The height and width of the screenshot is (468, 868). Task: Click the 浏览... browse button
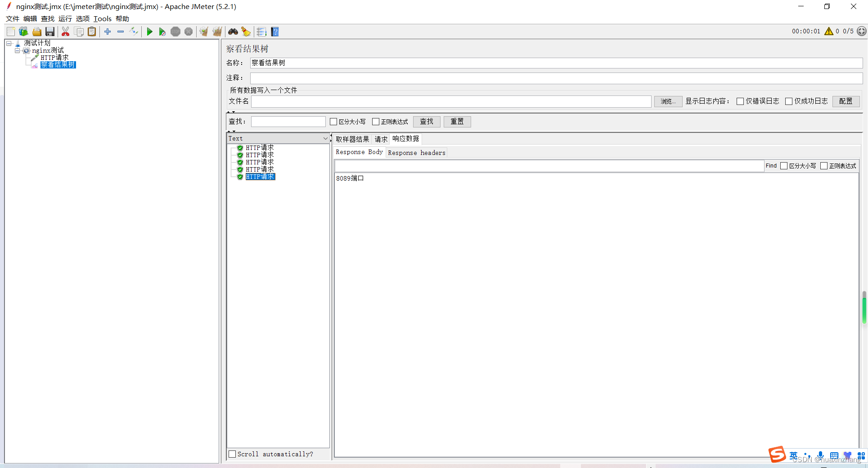[x=668, y=101]
